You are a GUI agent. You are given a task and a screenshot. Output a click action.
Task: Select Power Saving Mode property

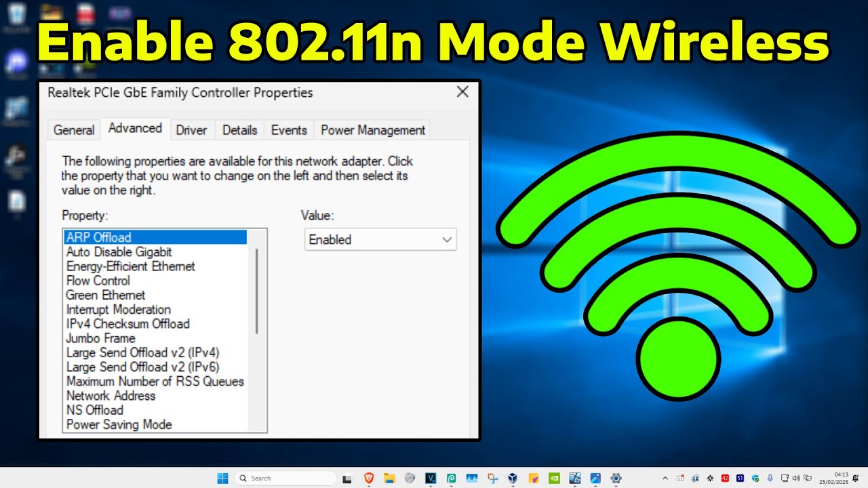(x=119, y=424)
